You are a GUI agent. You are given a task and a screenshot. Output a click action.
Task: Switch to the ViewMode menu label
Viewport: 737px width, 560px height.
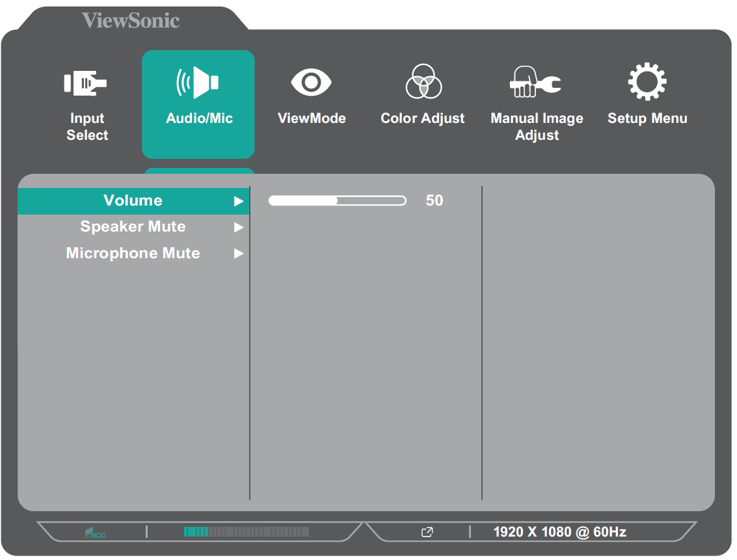[x=312, y=118]
